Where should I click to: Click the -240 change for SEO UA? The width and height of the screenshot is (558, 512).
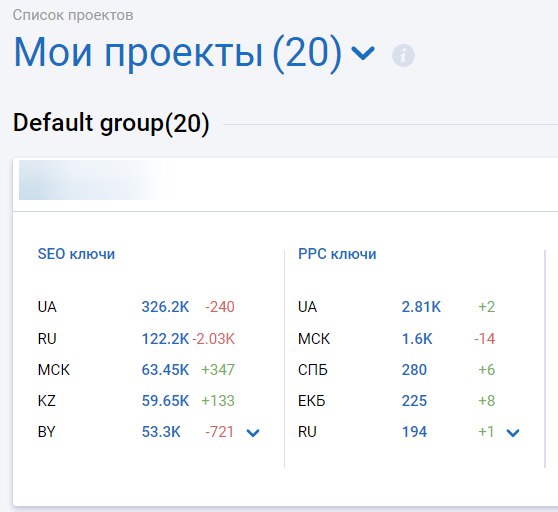coord(220,307)
